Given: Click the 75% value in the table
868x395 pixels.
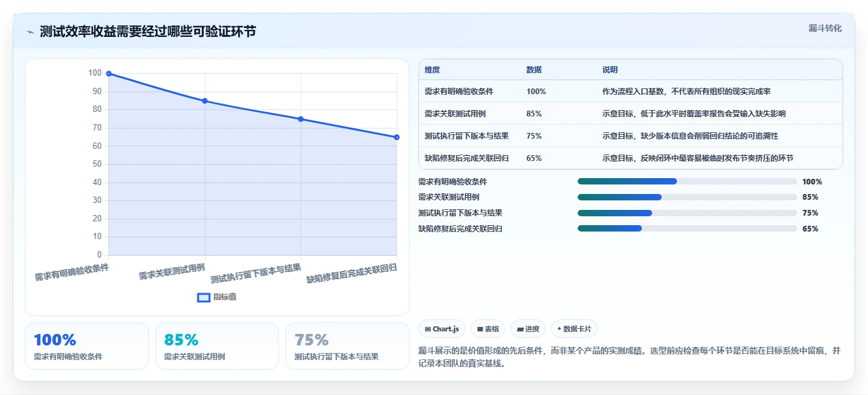Looking at the screenshot, I should (534, 136).
